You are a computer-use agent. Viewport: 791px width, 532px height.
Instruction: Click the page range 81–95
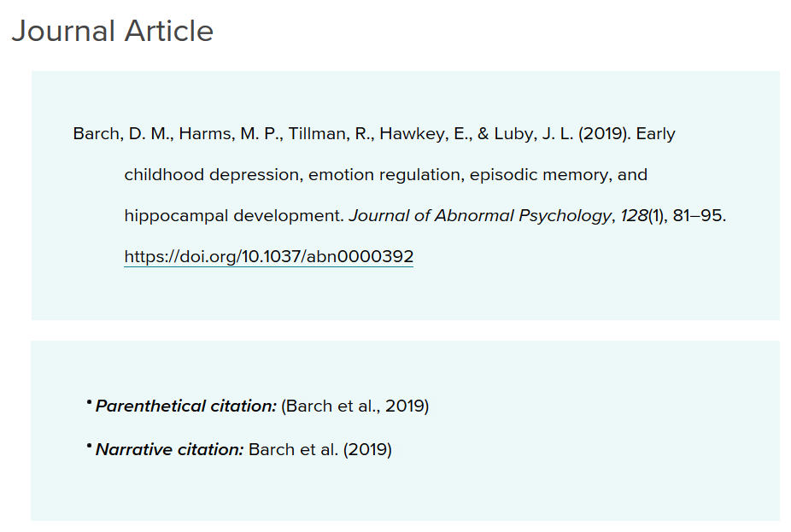[x=698, y=216]
